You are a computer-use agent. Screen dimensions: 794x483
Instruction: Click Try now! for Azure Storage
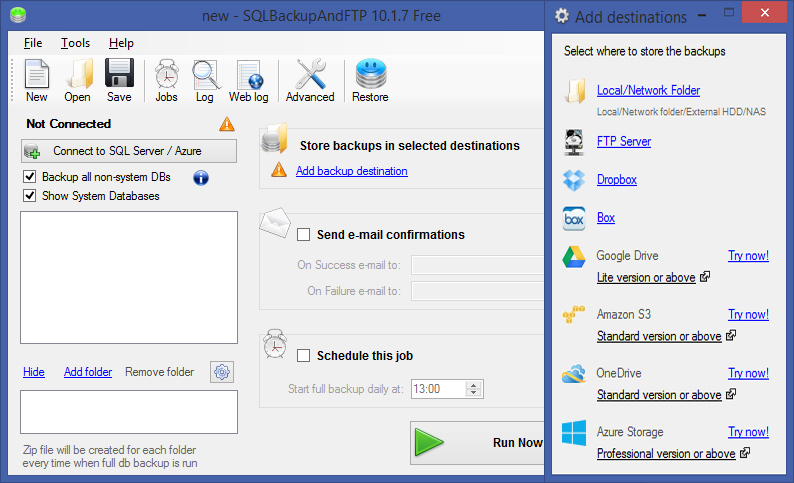pyautogui.click(x=748, y=432)
